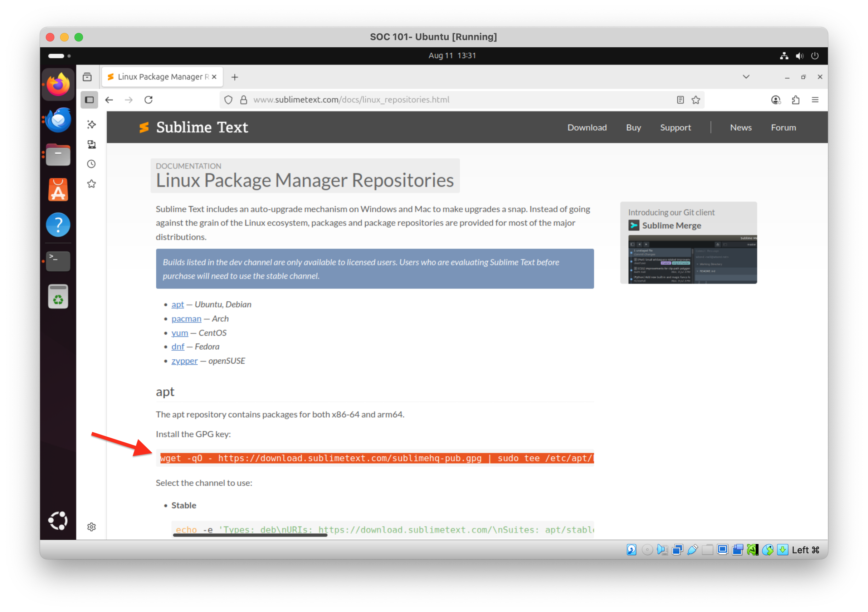868x612 pixels.
Task: Click VirtualBox display status icon
Action: pyautogui.click(x=722, y=550)
